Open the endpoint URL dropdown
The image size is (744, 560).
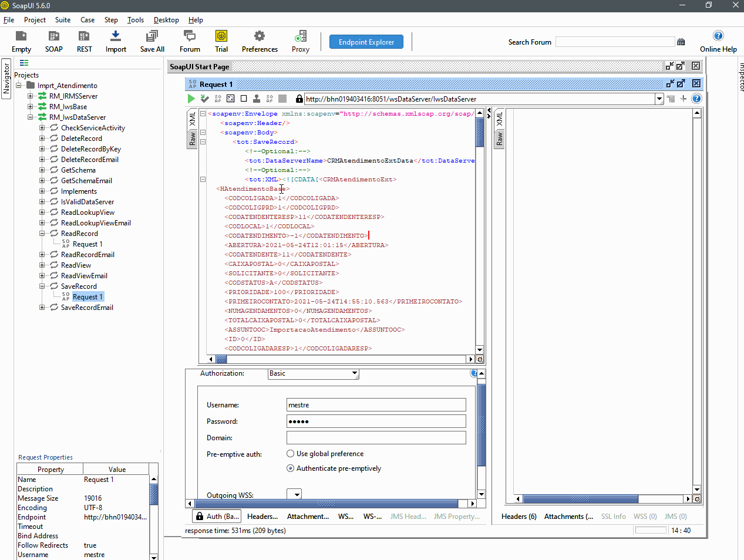click(x=659, y=99)
